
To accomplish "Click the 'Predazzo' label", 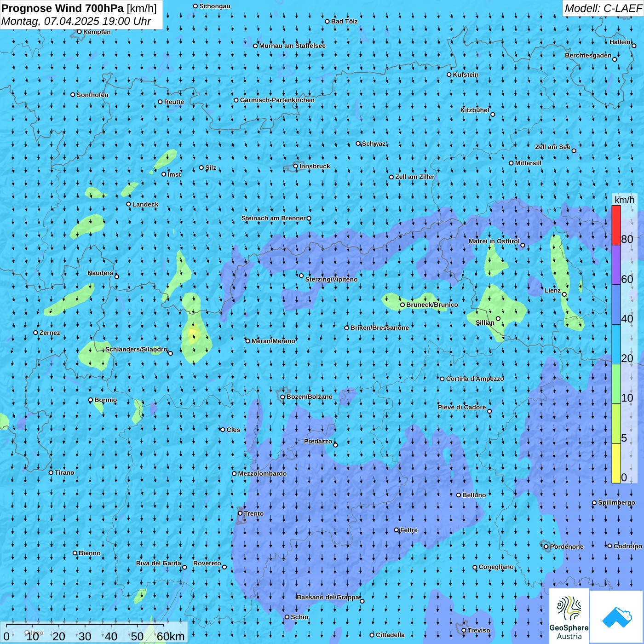I will [318, 441].
